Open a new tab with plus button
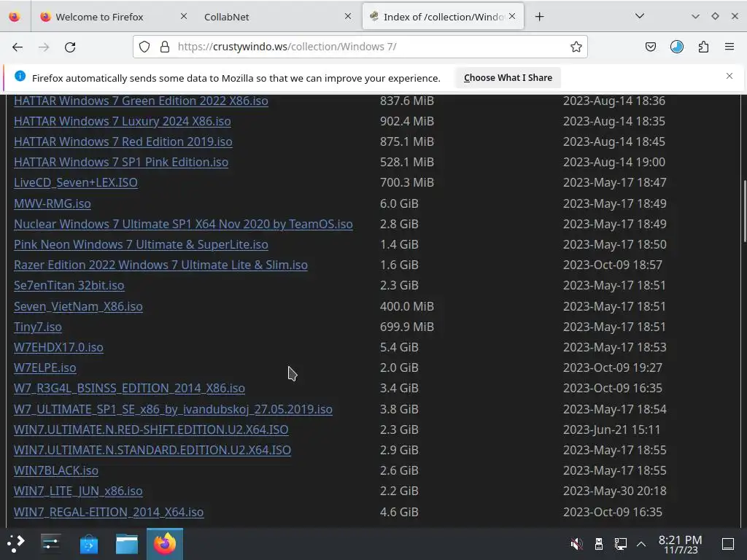This screenshot has width=747, height=560. tap(539, 17)
